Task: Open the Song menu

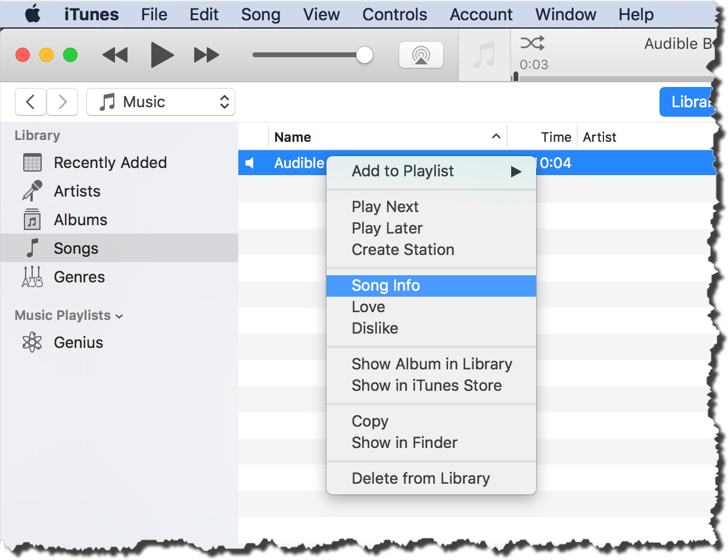Action: (x=260, y=14)
